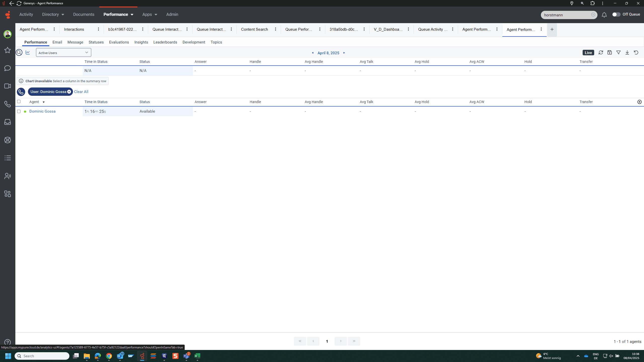Open the favorites star in sidebar
The image size is (644, 362).
click(x=8, y=50)
